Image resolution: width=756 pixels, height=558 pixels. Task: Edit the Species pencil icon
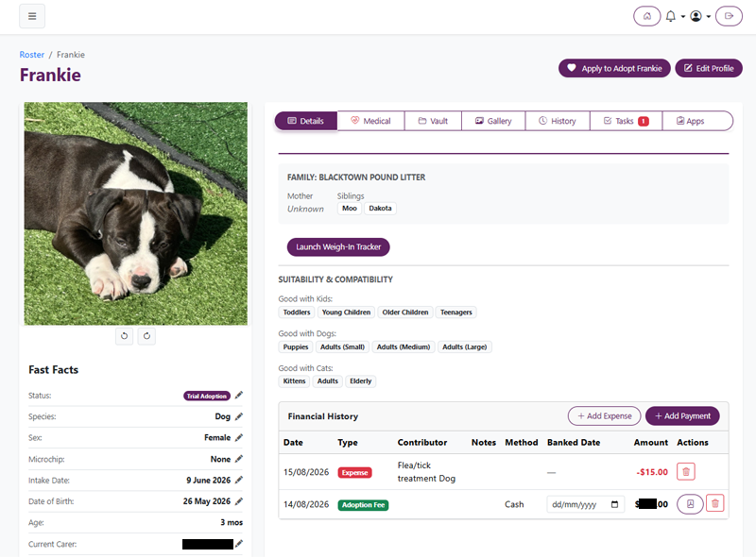(x=239, y=416)
